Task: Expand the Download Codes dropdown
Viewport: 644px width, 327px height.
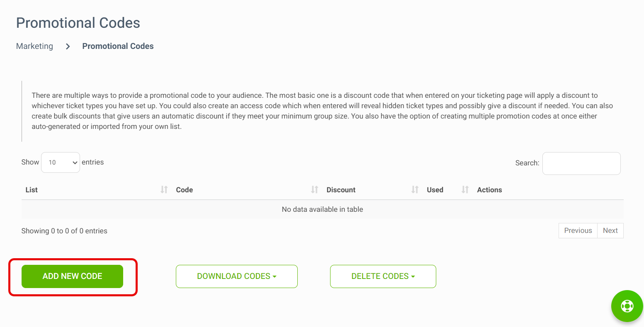Action: (237, 276)
